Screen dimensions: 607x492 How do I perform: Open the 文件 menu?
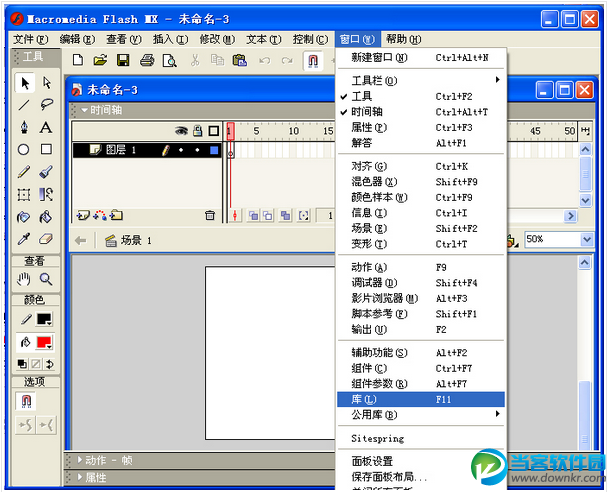point(31,39)
